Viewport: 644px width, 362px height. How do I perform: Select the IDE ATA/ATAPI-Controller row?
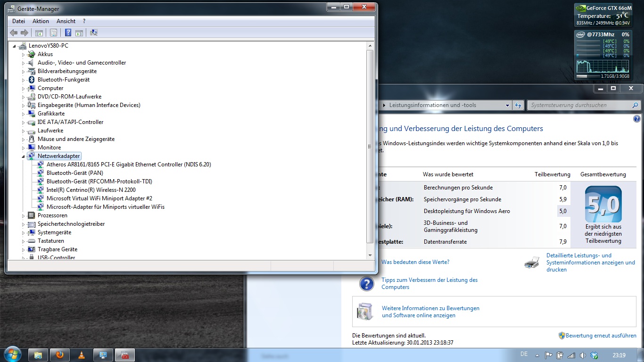70,122
